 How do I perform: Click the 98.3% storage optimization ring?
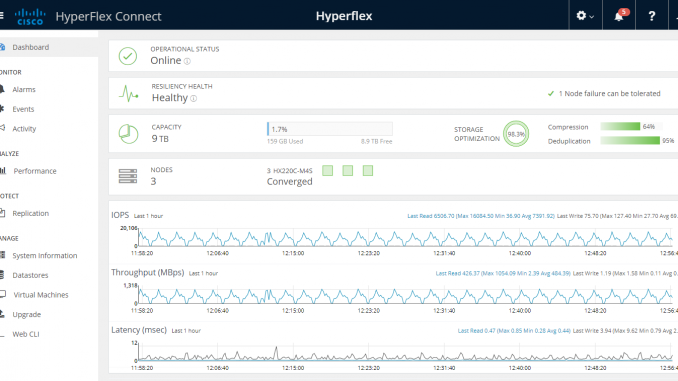[516, 134]
